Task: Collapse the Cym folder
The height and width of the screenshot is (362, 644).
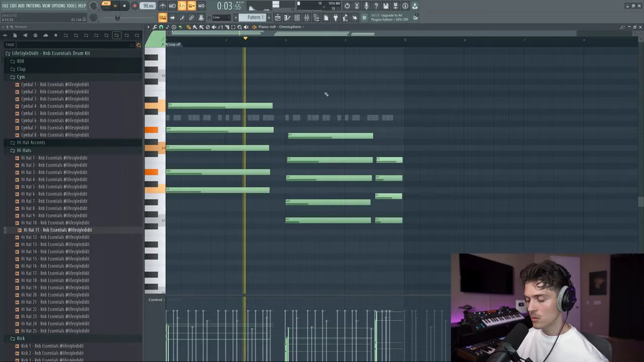Action: (x=21, y=77)
